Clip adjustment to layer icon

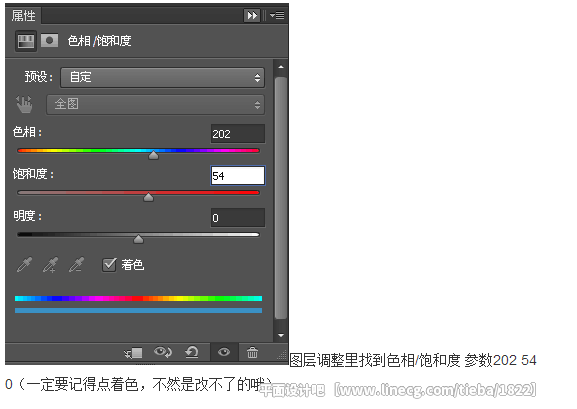point(133,353)
